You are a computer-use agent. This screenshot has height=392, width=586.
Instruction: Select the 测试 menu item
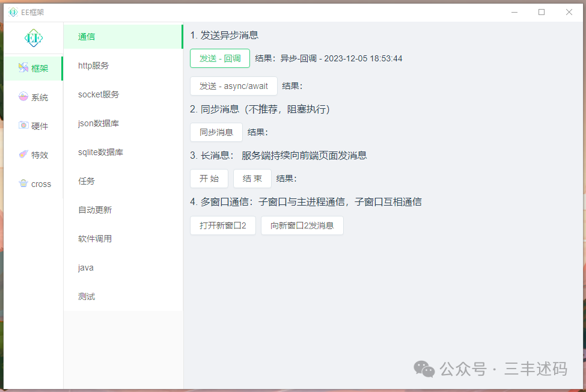[x=123, y=297]
